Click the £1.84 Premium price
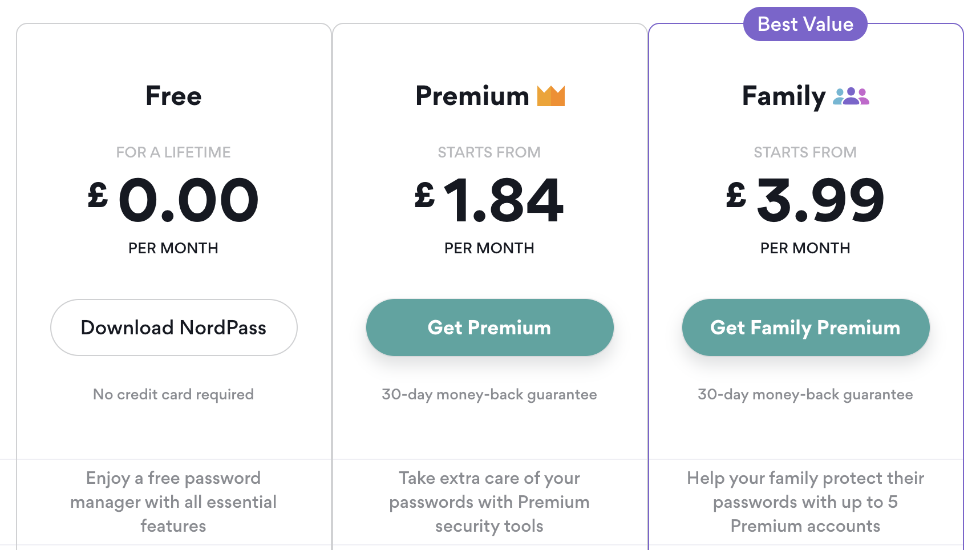 coord(489,200)
